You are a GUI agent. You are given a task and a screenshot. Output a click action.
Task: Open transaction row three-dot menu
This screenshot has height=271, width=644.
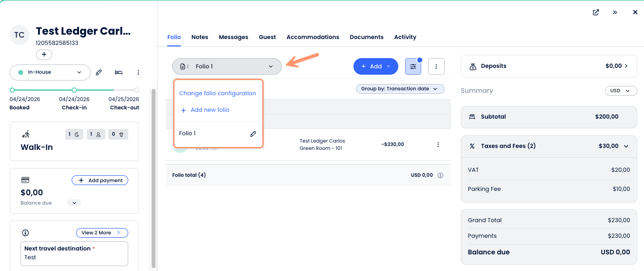tap(438, 145)
